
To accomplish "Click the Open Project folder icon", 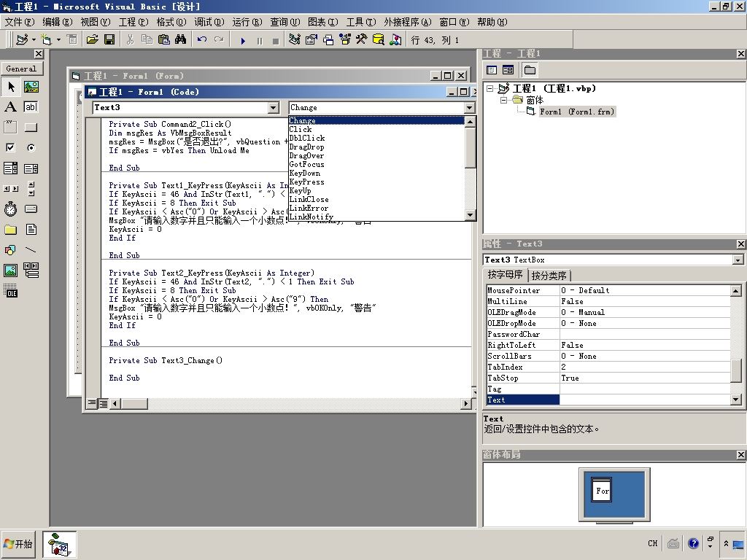I will pyautogui.click(x=93, y=39).
